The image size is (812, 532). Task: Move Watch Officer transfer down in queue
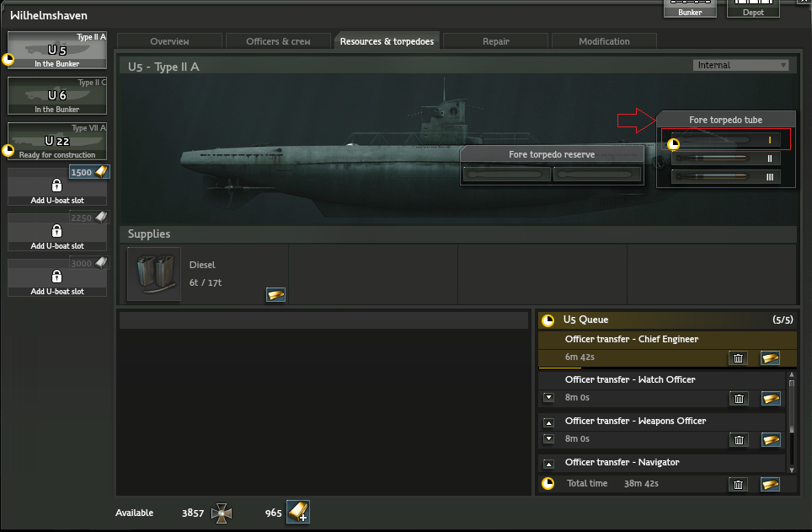point(548,398)
